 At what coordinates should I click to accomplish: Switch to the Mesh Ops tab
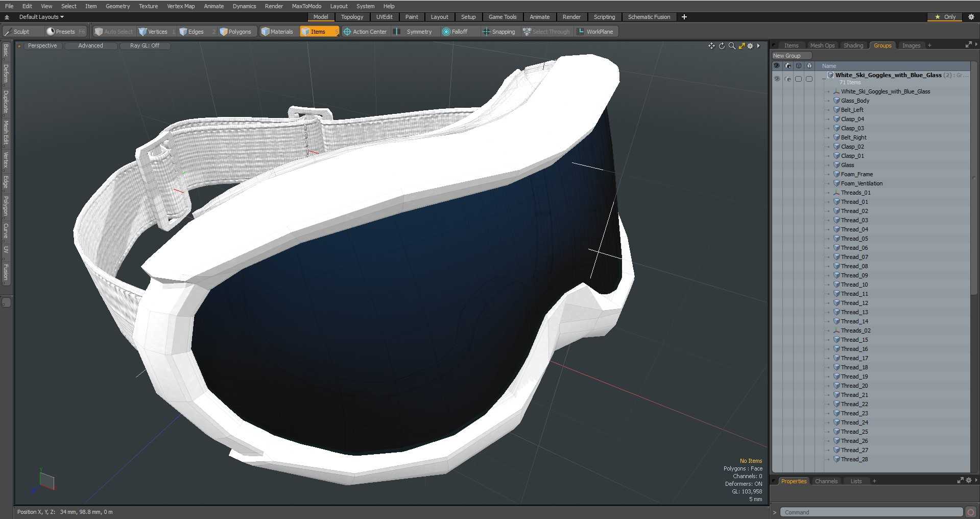[x=822, y=45]
